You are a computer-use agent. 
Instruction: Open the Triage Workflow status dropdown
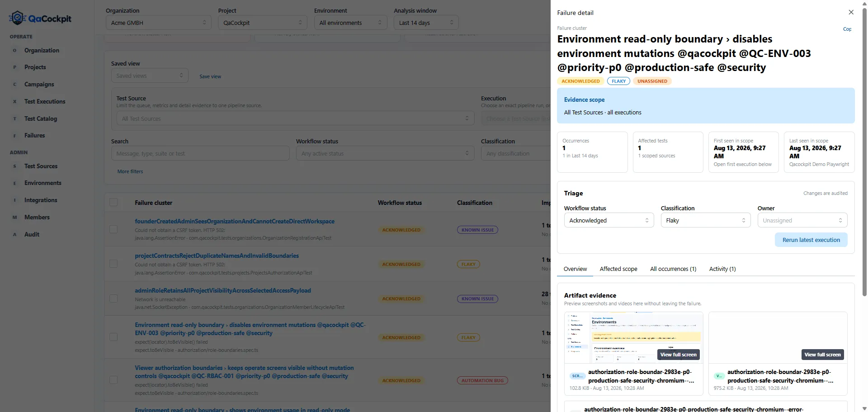pyautogui.click(x=609, y=220)
